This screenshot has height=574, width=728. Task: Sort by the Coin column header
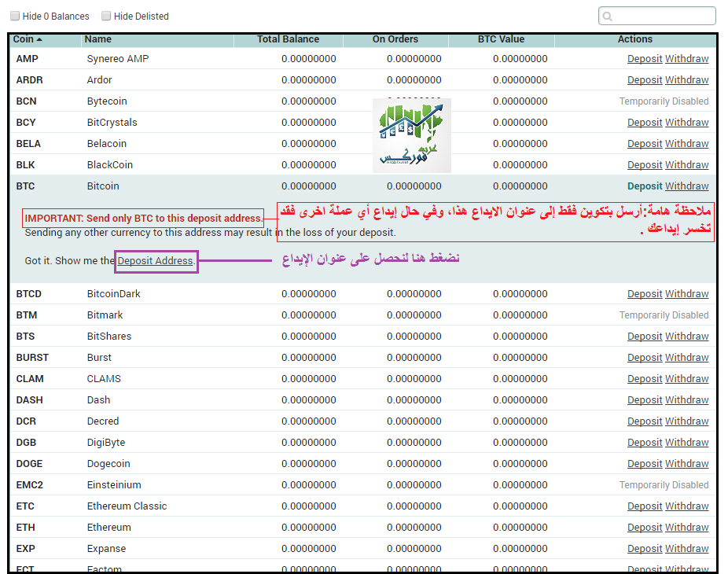pyautogui.click(x=28, y=39)
